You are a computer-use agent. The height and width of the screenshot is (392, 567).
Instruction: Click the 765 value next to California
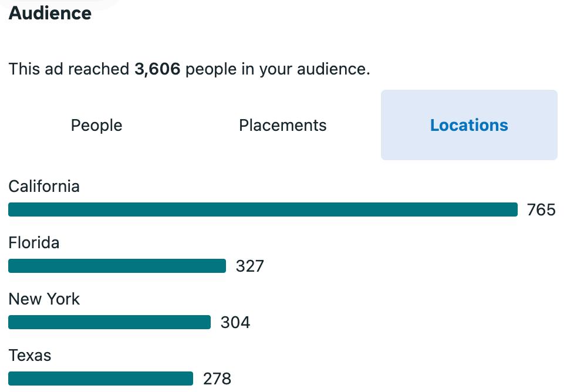pos(541,209)
